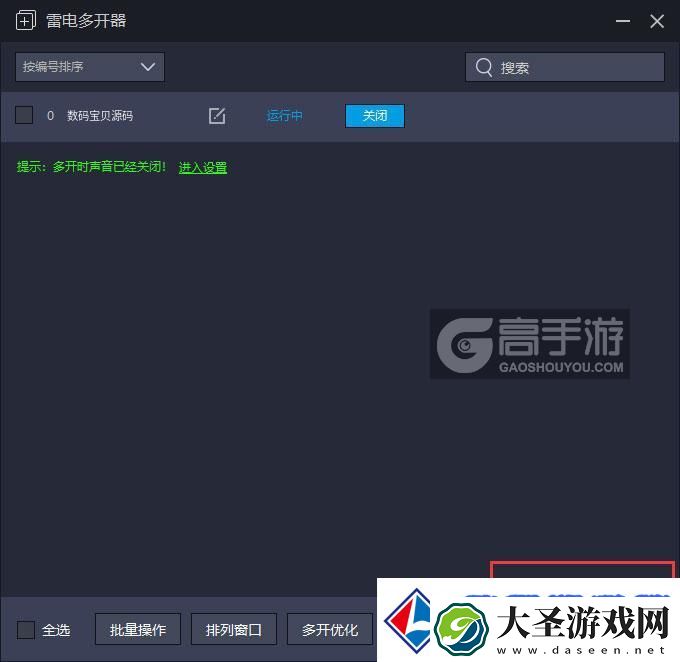Enable the 全选 select-all checkbox
Screen dimensions: 680x662
point(26,629)
